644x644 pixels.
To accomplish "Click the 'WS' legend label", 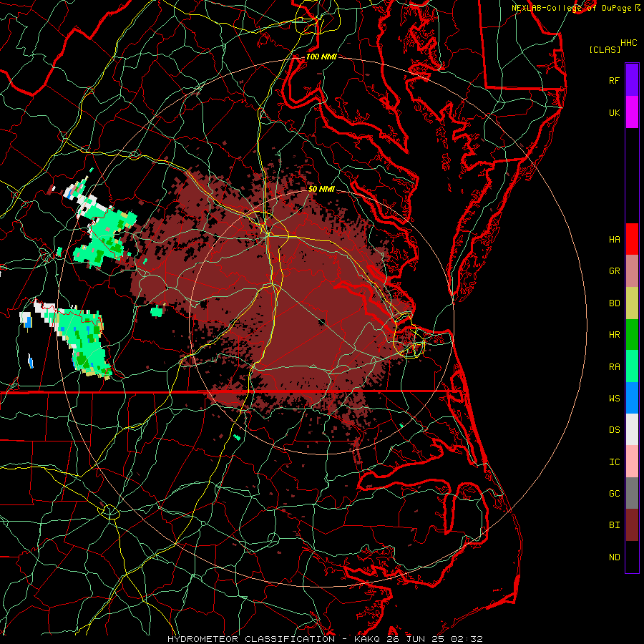I will coord(614,398).
